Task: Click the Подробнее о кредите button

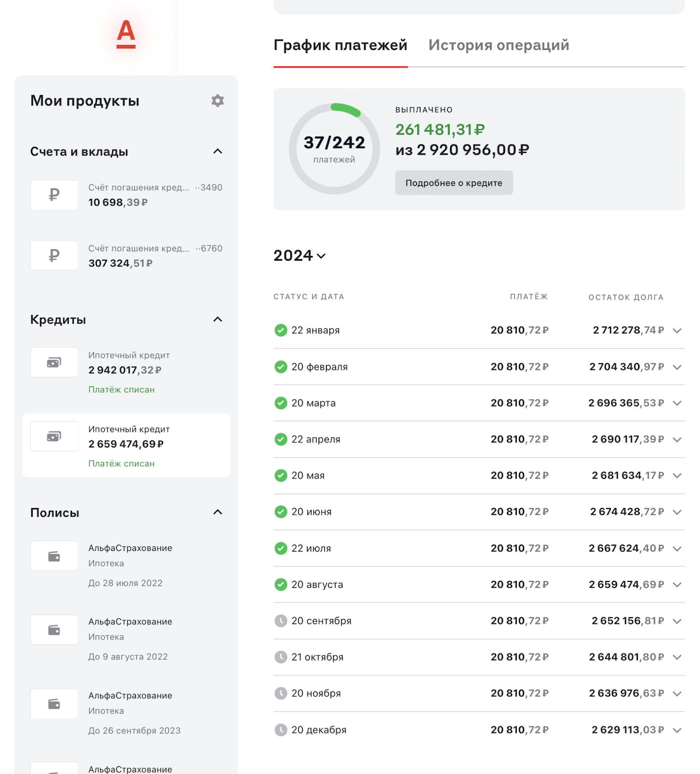Action: (453, 183)
